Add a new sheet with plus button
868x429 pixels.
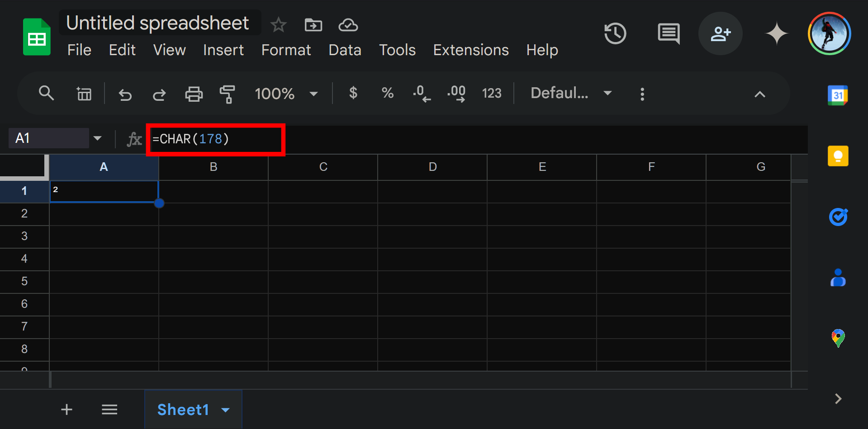pos(66,410)
